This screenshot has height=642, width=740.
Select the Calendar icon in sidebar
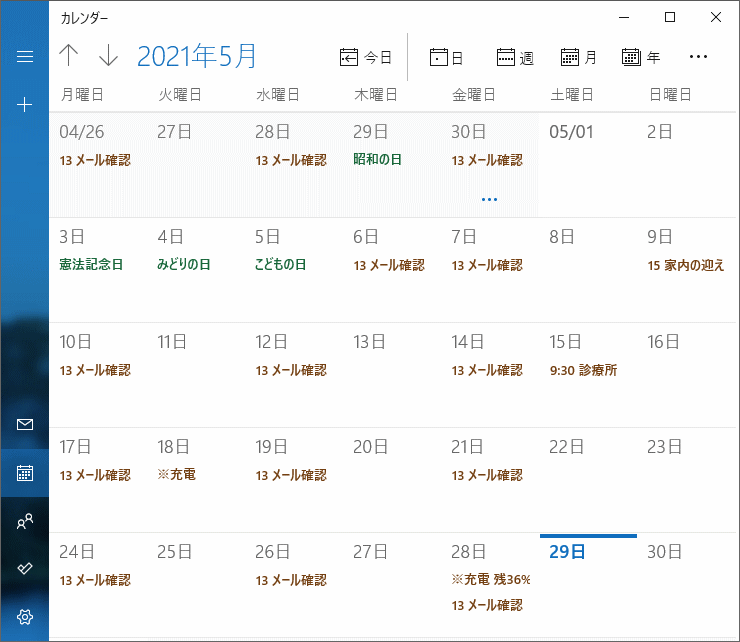[x=25, y=473]
